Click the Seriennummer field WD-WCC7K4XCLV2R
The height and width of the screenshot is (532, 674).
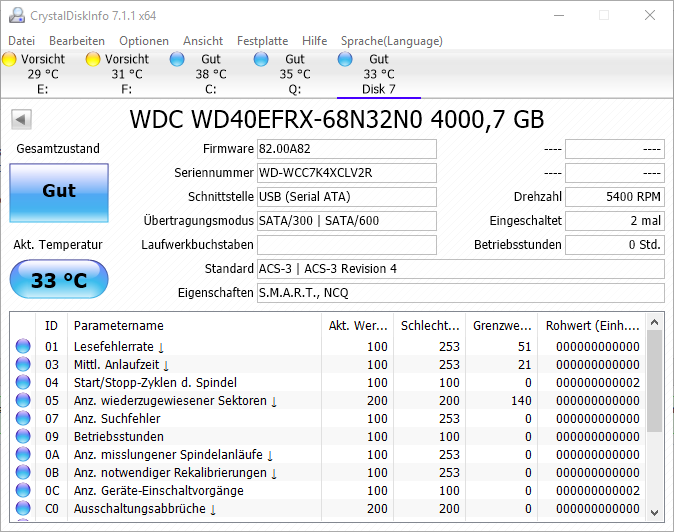[x=347, y=173]
